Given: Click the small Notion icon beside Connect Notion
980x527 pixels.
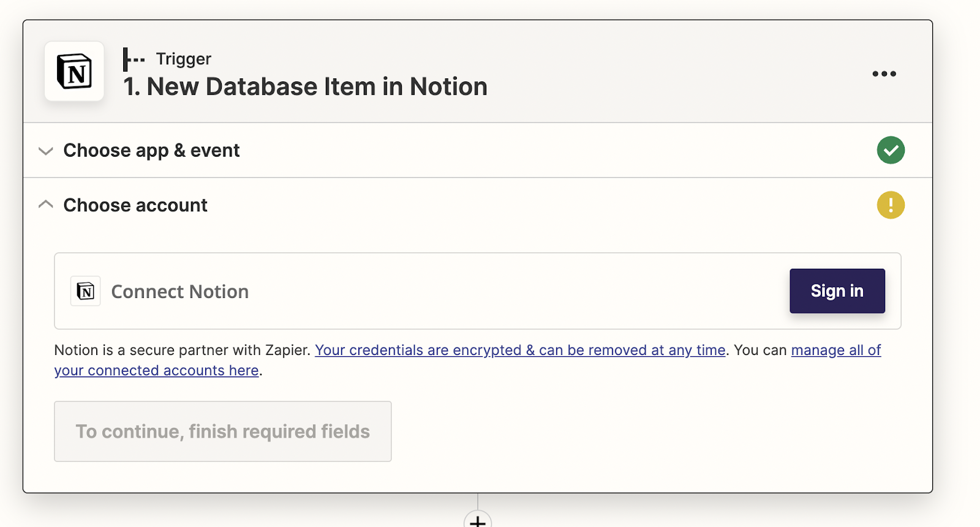Looking at the screenshot, I should [86, 291].
